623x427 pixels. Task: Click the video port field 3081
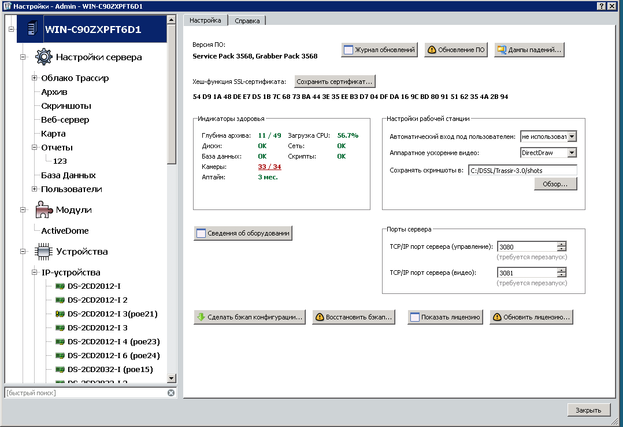point(527,273)
